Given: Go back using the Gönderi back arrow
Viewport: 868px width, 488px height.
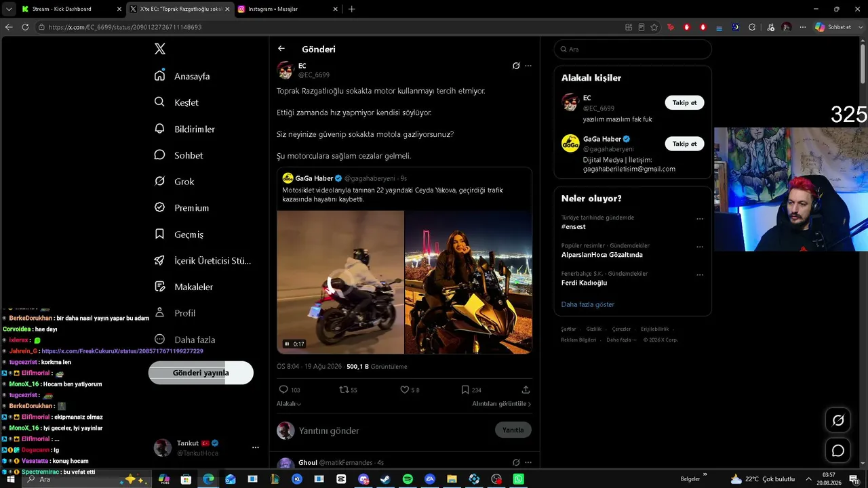Looking at the screenshot, I should [281, 49].
